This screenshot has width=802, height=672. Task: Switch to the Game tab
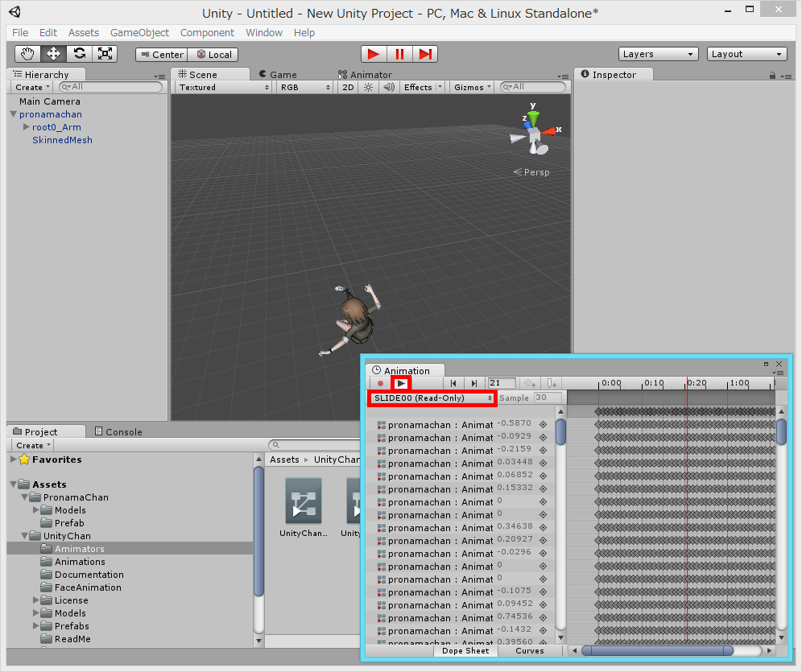[x=280, y=73]
